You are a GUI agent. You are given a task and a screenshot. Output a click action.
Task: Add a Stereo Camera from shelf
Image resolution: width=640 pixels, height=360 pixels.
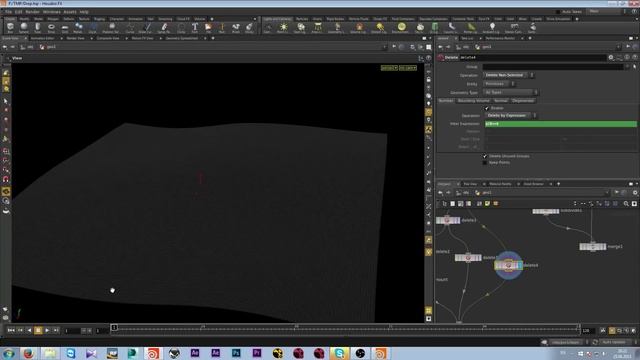[513, 28]
